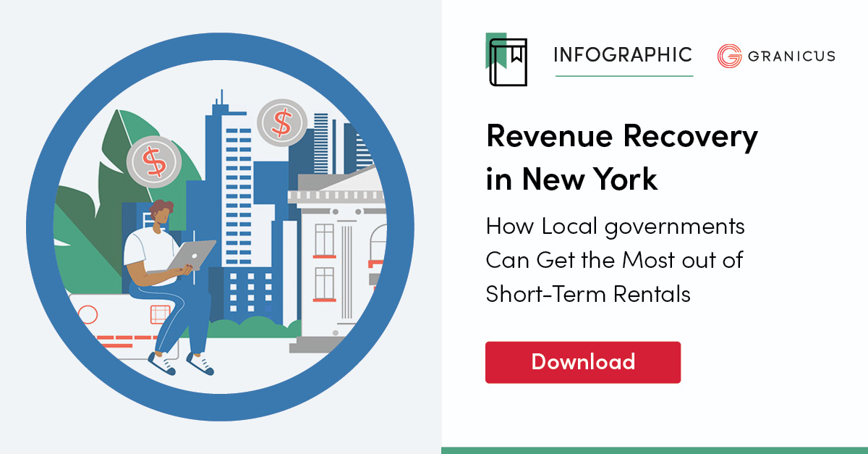Select the Revenue Recovery in New York heading
Viewport: 868px width, 454px height.
[622, 156]
